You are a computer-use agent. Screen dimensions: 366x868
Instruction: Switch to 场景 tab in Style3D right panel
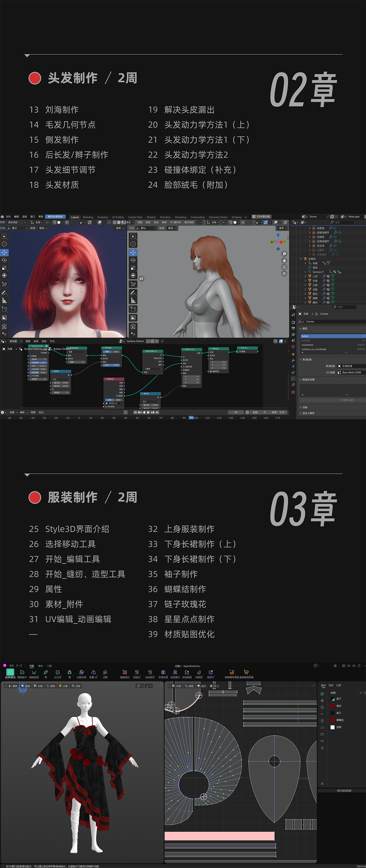point(331,685)
